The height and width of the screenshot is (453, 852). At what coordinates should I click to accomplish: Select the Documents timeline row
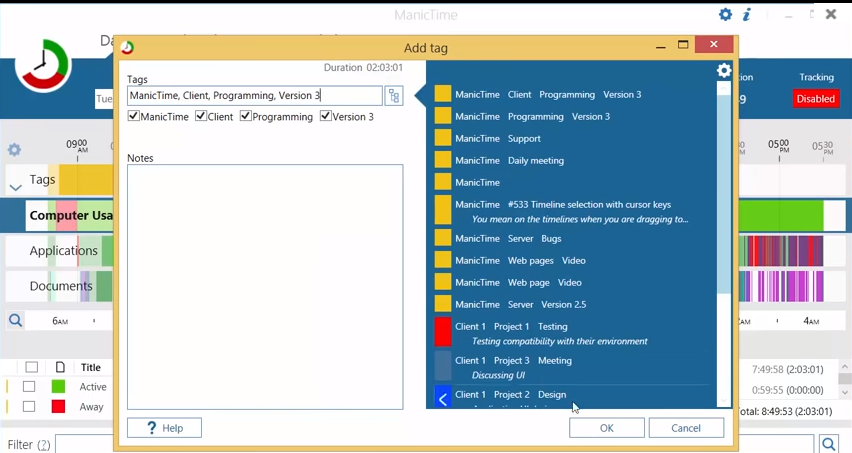pyautogui.click(x=61, y=286)
